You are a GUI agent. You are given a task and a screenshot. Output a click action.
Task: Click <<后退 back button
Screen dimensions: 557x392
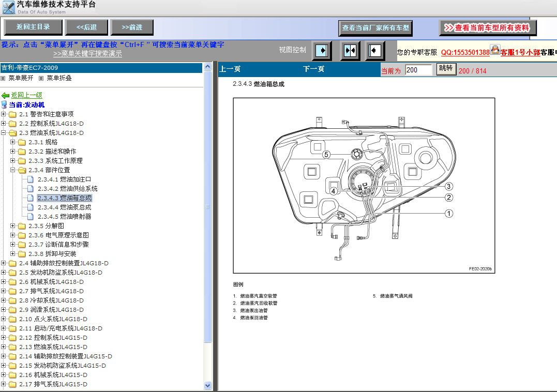point(86,27)
